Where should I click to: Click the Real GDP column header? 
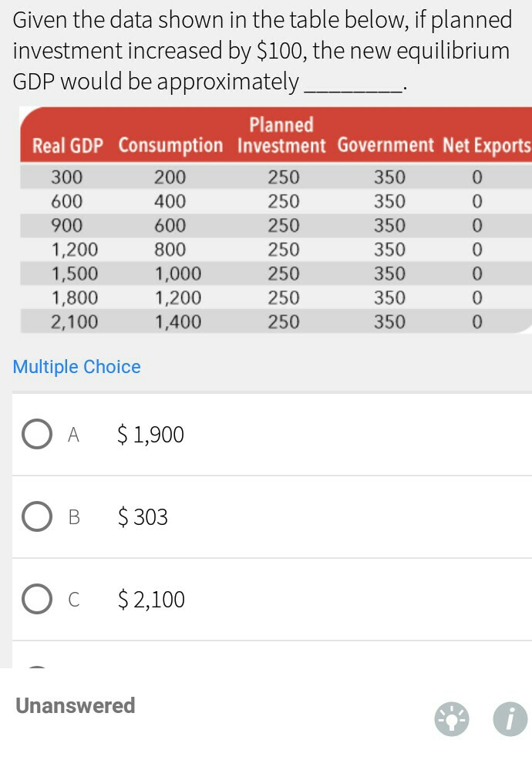click(x=67, y=146)
